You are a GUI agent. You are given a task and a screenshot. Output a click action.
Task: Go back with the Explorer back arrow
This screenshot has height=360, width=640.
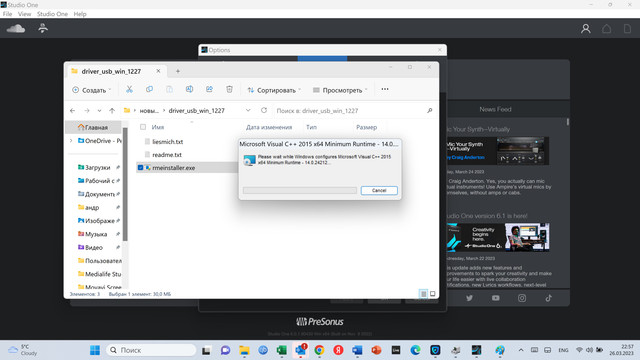(73, 111)
